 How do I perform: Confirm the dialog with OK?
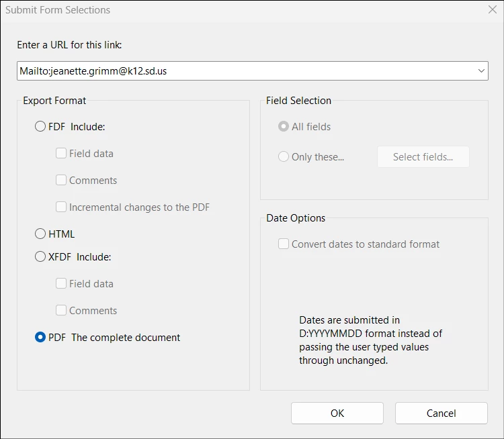pyautogui.click(x=337, y=413)
